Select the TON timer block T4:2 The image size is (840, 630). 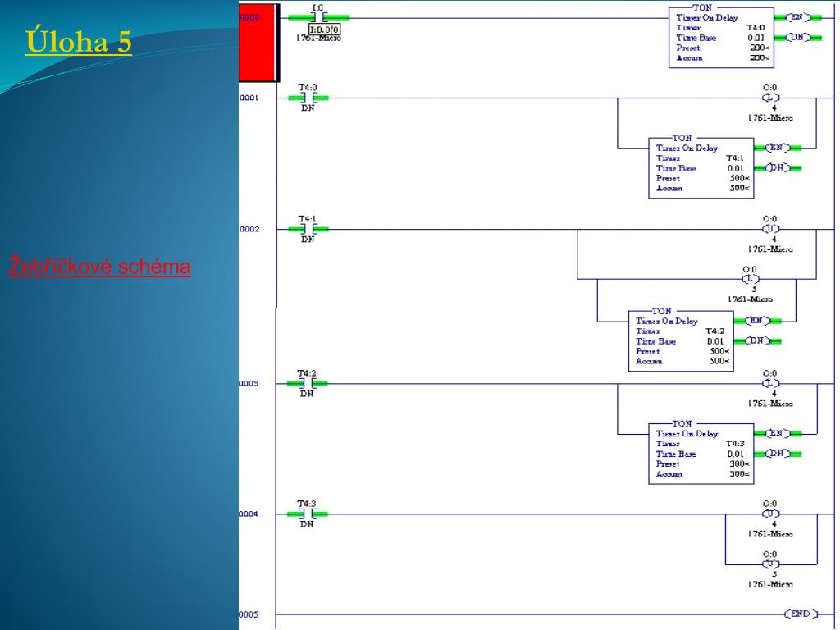tap(680, 340)
